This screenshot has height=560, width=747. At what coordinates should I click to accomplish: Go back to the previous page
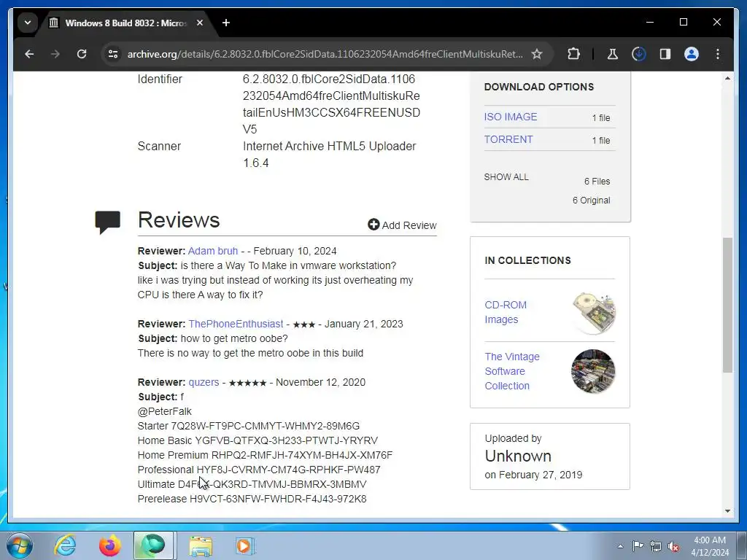29,54
